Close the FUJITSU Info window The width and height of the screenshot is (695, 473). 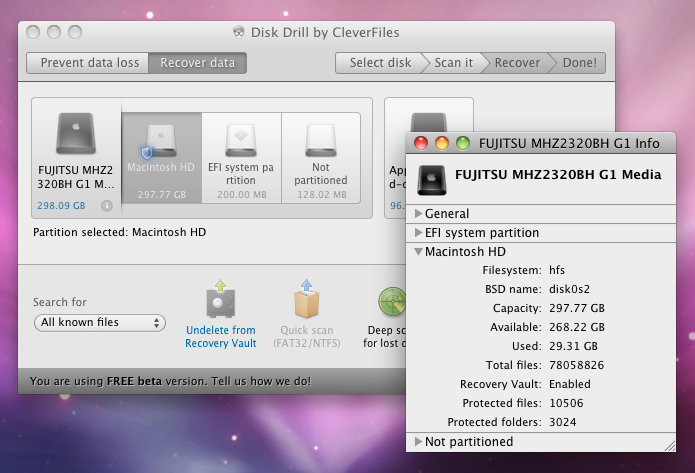click(421, 143)
